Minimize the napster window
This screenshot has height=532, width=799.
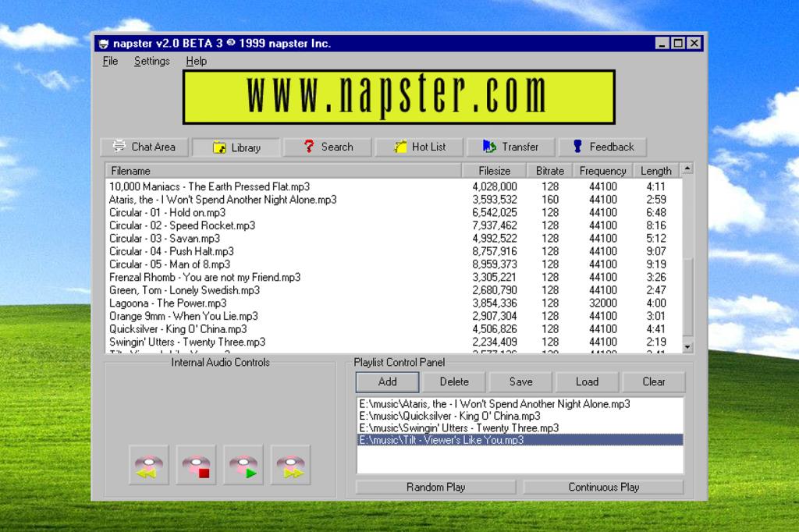coord(662,44)
